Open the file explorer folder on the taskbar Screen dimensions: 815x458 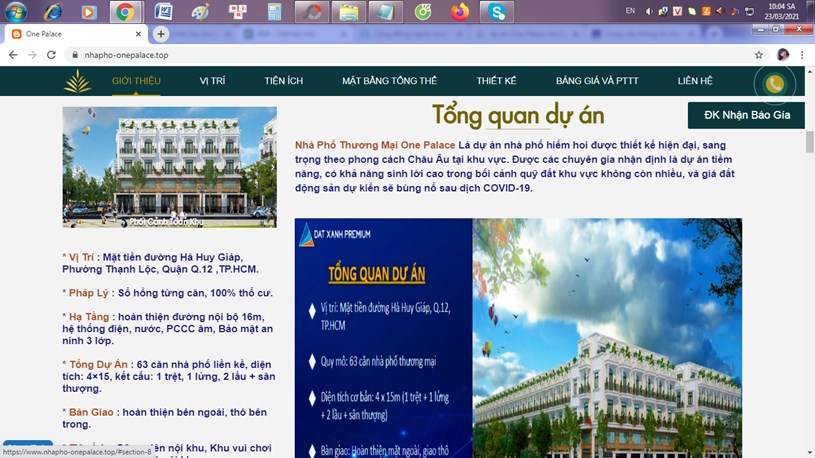pos(349,11)
